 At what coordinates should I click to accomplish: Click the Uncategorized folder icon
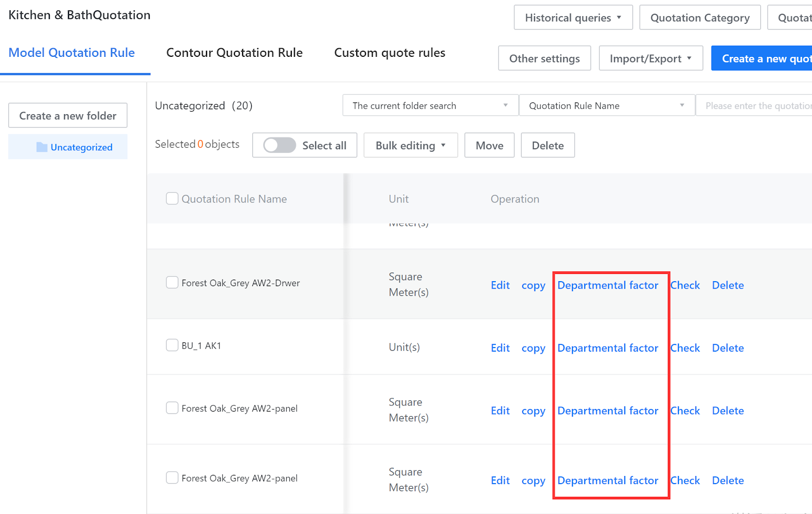(42, 147)
